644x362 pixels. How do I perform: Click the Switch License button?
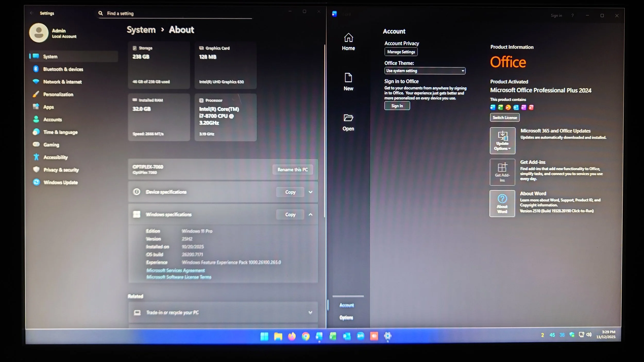(x=504, y=117)
